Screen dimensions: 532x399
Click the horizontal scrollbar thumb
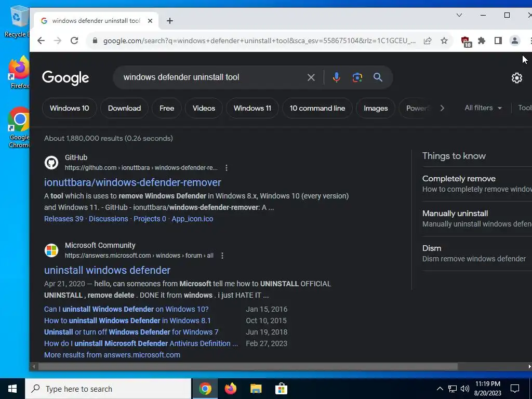(248, 367)
